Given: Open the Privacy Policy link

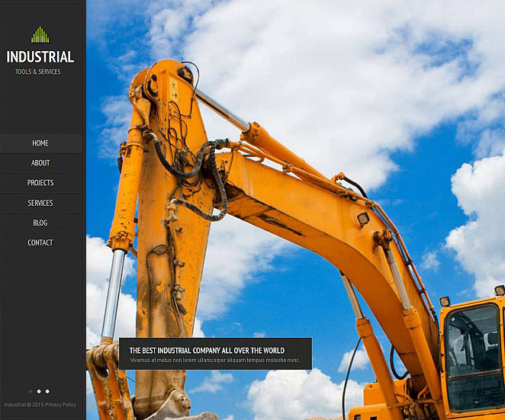Looking at the screenshot, I should click(61, 405).
